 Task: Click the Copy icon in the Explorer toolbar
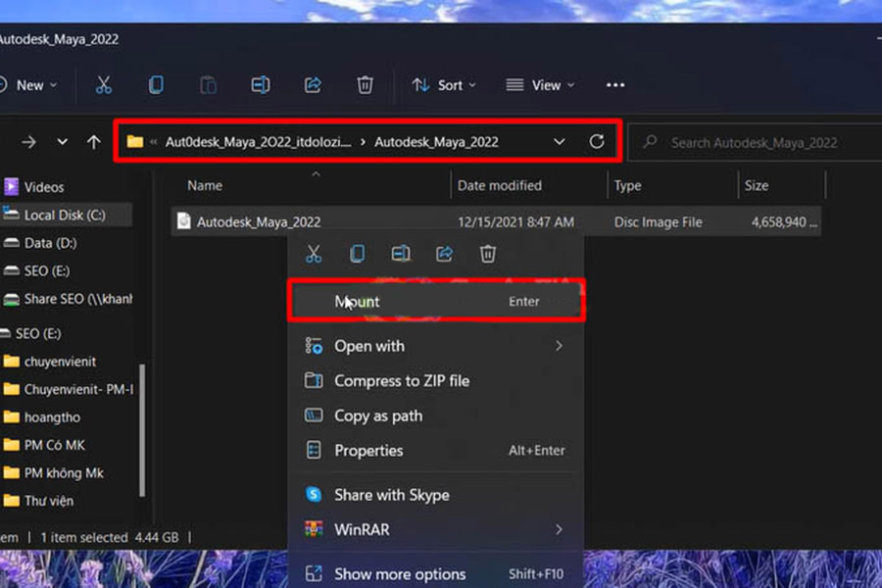[156, 85]
